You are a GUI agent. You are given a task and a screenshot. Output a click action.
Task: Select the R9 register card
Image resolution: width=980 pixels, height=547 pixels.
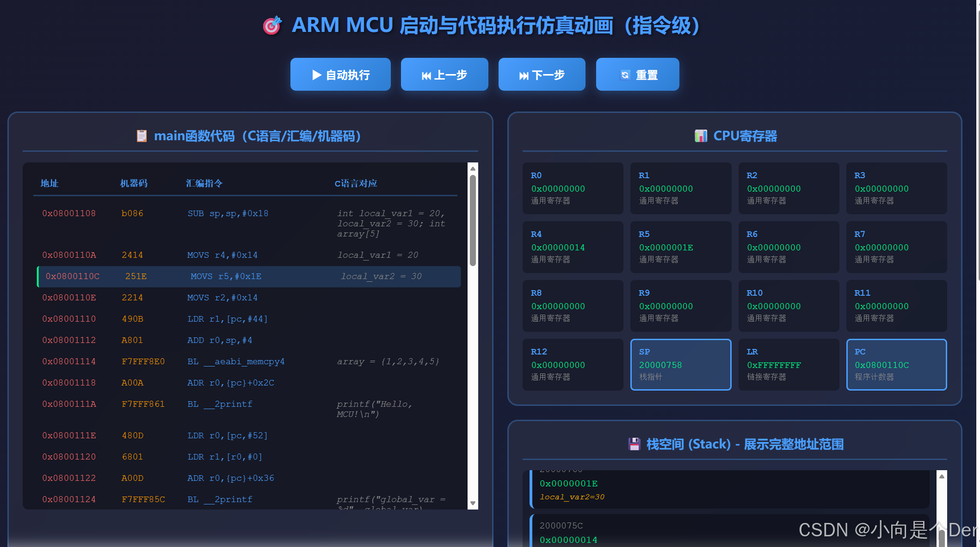coord(681,306)
